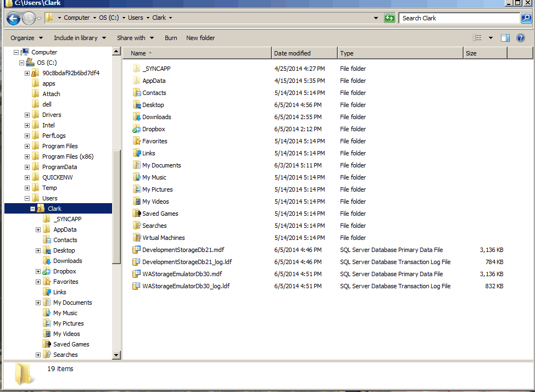Click the Back navigation arrow button
This screenshot has height=392, width=535.
(13, 18)
